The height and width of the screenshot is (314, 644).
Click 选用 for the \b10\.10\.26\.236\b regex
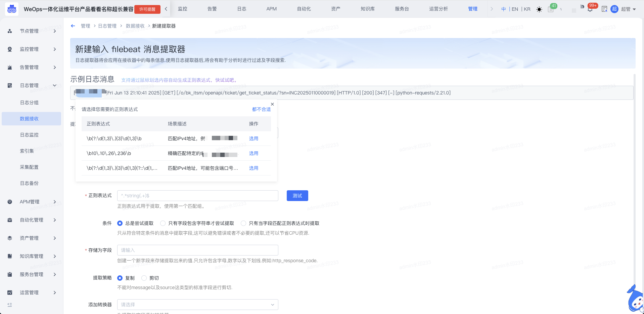click(x=254, y=153)
